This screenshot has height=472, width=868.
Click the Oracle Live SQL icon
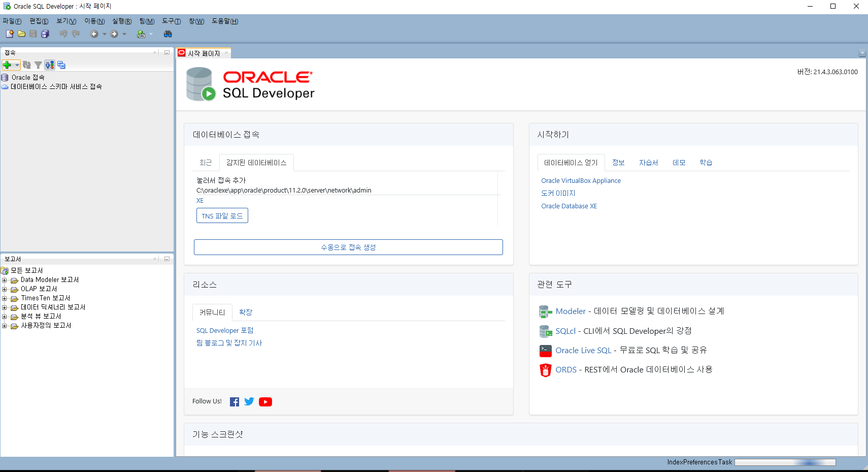pos(545,351)
